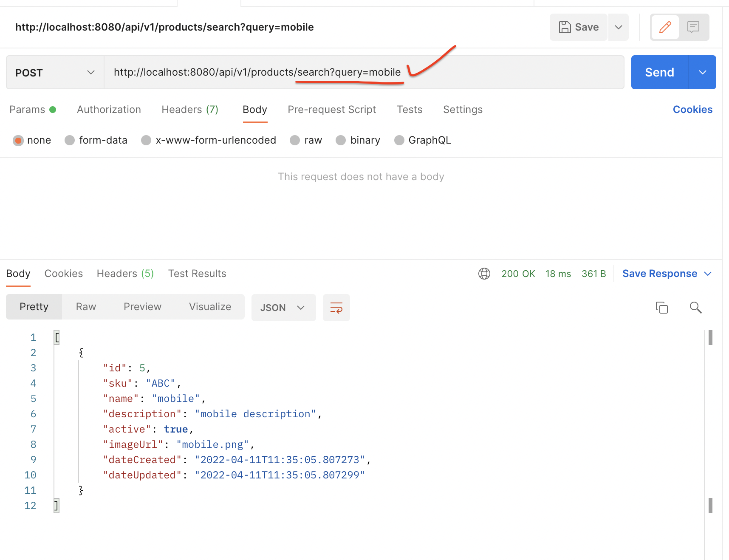Open the Test Results tab
The image size is (729, 560).
(x=197, y=274)
